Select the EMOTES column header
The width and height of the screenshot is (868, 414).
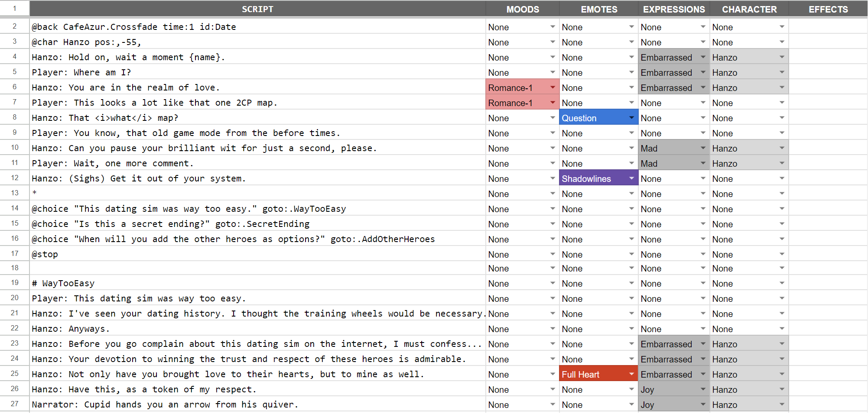point(599,9)
